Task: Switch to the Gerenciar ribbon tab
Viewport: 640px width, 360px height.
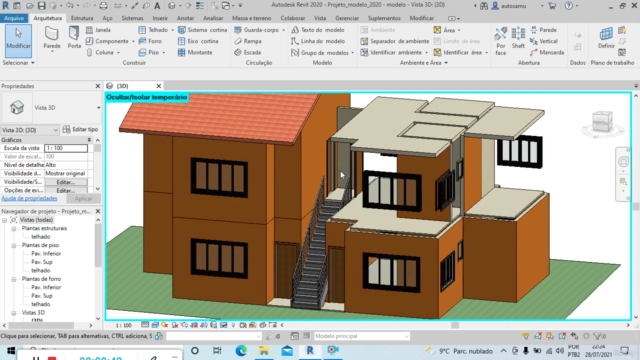Action: (347, 18)
